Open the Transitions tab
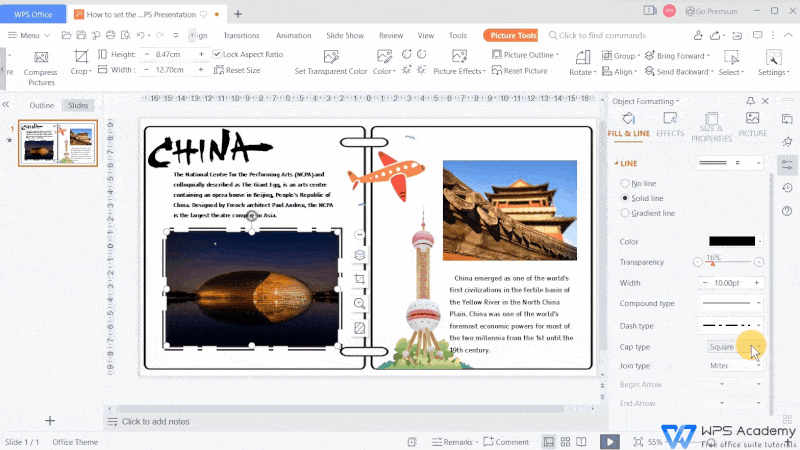The width and height of the screenshot is (800, 450). (x=241, y=35)
